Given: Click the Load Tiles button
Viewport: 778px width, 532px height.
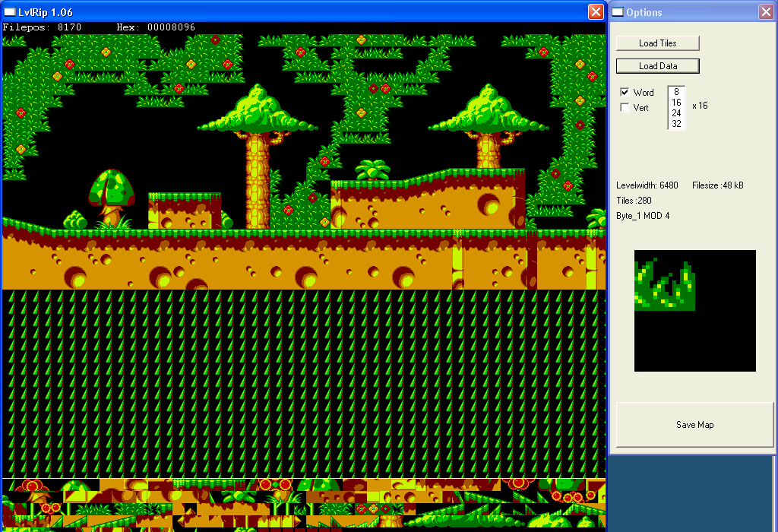Looking at the screenshot, I should [657, 43].
